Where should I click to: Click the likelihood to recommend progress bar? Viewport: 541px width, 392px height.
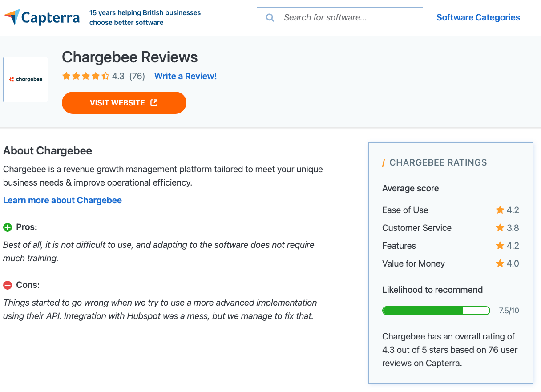[436, 310]
